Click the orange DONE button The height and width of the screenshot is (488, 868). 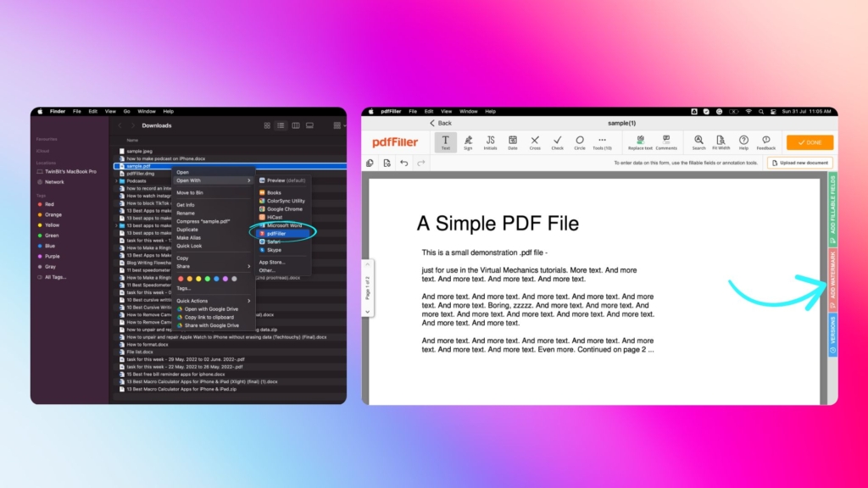(x=810, y=142)
